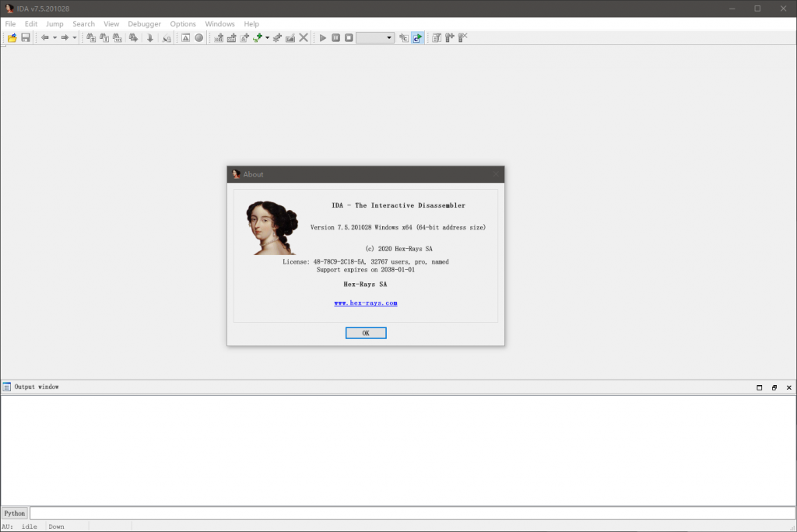This screenshot has width=797, height=532.
Task: Click the boxed triangle toolbar icon
Action: click(x=185, y=37)
